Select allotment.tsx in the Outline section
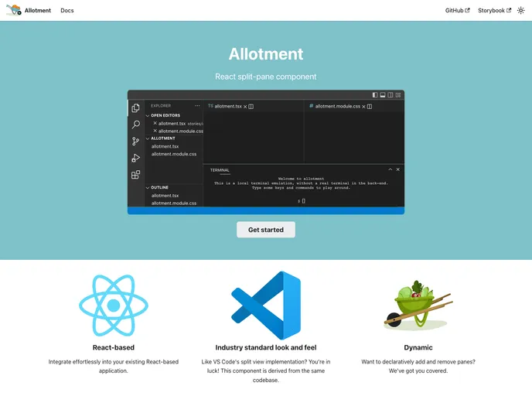This screenshot has width=532, height=396. coord(165,196)
